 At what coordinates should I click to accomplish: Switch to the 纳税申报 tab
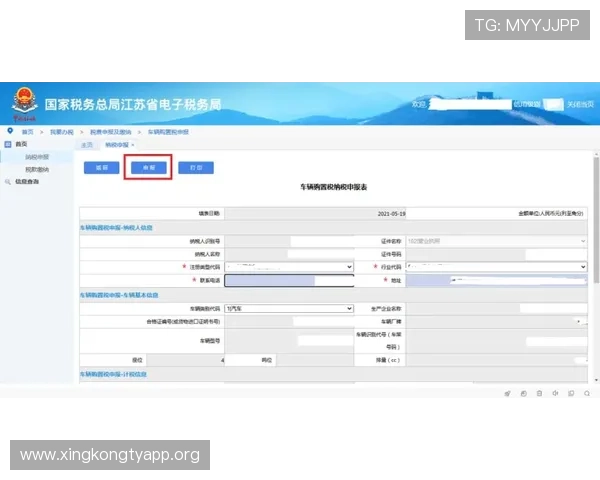click(117, 145)
